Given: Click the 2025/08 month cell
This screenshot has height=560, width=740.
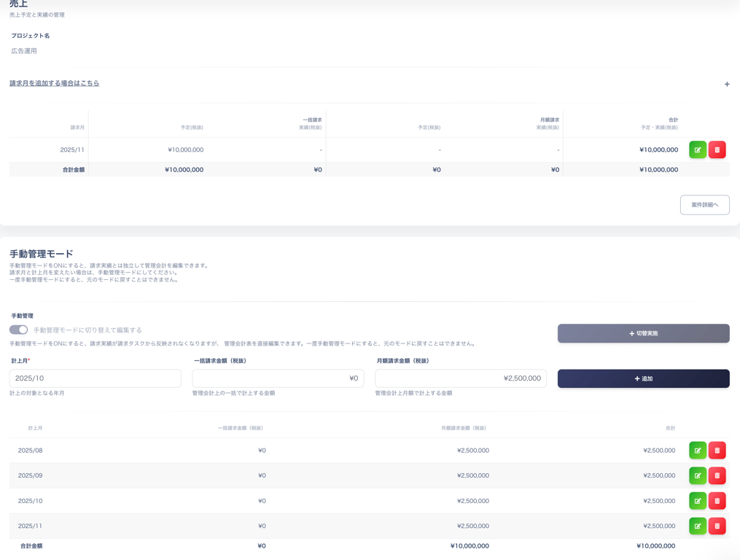Looking at the screenshot, I should click(30, 451).
